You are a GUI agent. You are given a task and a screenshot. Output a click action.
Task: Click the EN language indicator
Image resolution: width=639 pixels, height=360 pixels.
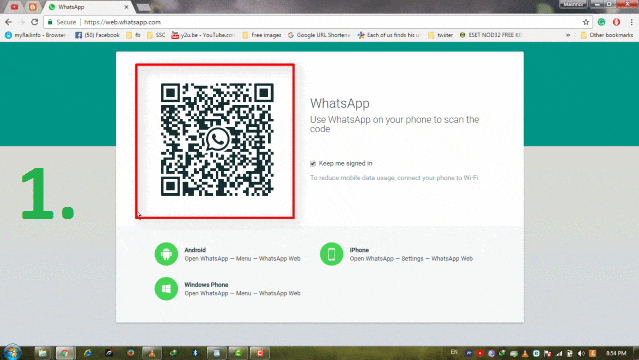[x=454, y=352]
